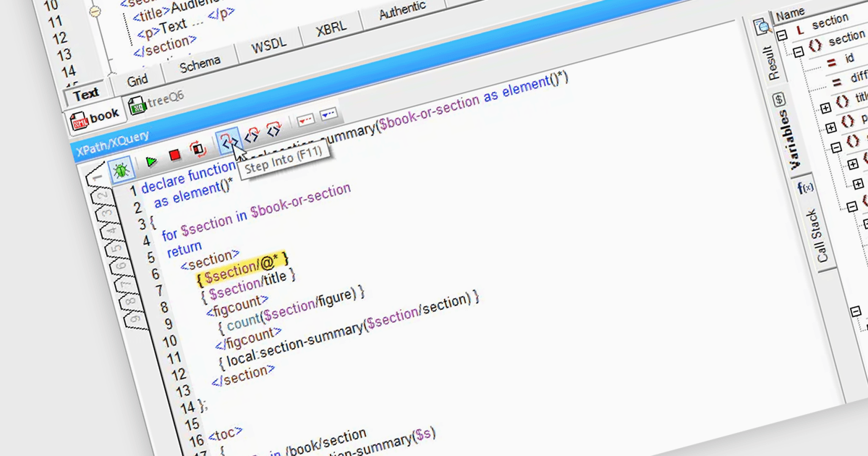This screenshot has width=868, height=456.
Task: Switch to the XBRL view tab
Action: coord(333,30)
